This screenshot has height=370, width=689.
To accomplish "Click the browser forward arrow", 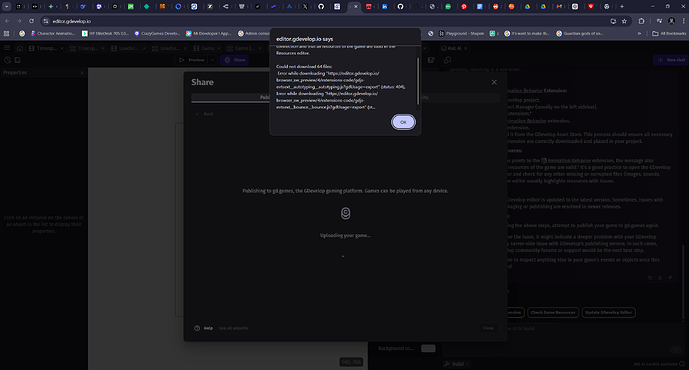I will click(x=19, y=21).
